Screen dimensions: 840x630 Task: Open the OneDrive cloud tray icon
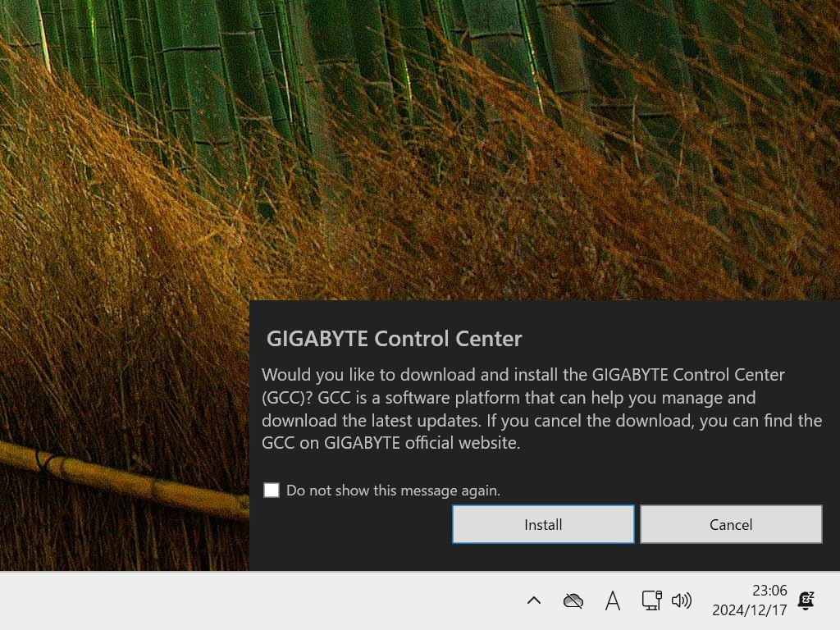[x=573, y=600]
